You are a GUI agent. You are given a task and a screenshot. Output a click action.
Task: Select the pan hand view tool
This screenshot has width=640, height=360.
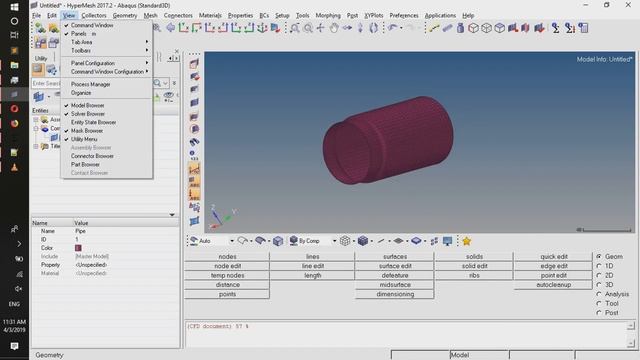[334, 28]
